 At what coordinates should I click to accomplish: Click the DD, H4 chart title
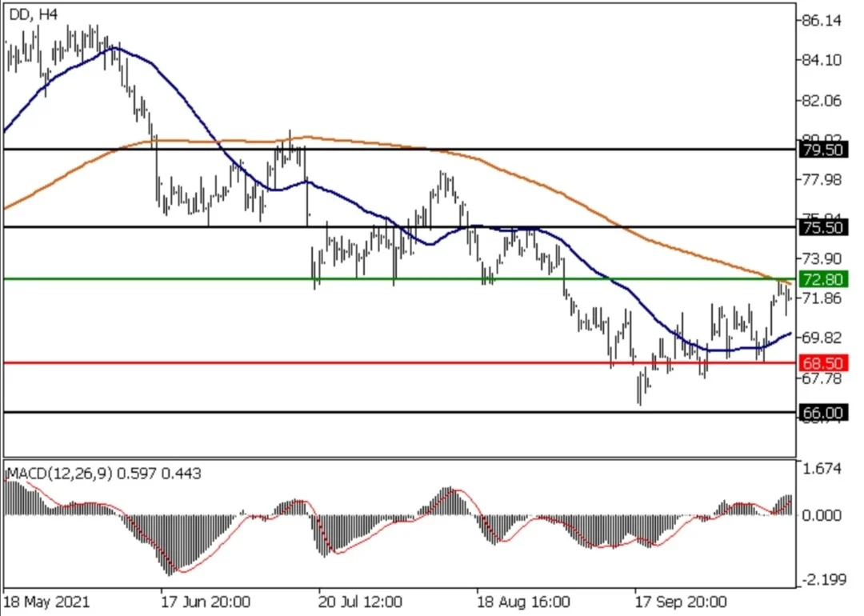point(33,15)
